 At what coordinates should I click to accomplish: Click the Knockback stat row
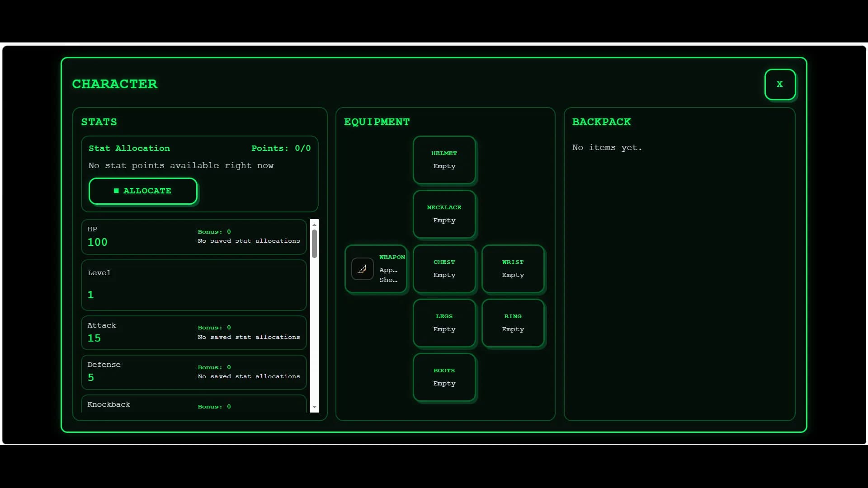(x=194, y=404)
